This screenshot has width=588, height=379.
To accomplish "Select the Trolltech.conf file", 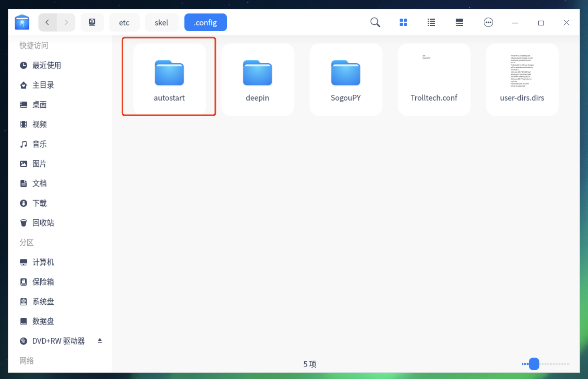I will click(x=434, y=79).
